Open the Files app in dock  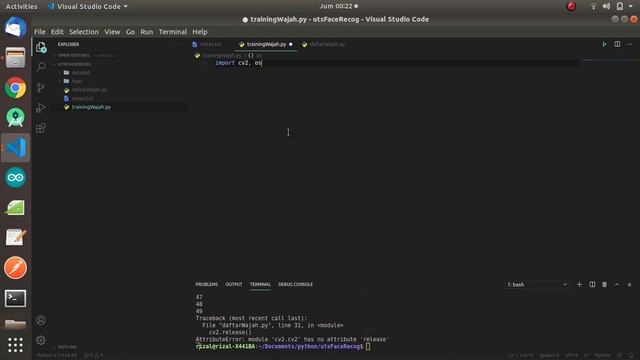click(x=16, y=58)
